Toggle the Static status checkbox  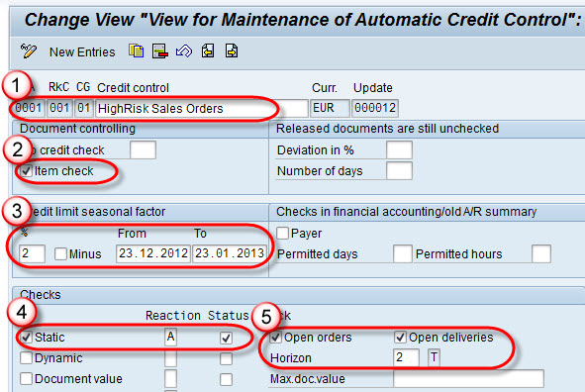[x=226, y=338]
